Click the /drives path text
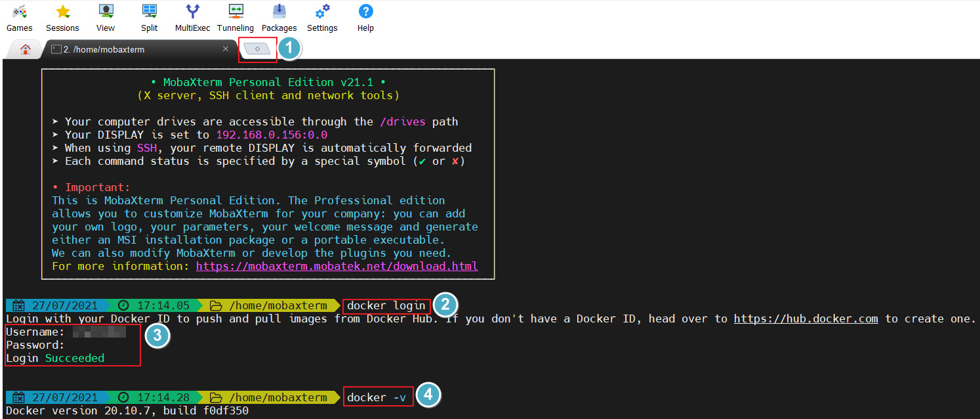 403,122
